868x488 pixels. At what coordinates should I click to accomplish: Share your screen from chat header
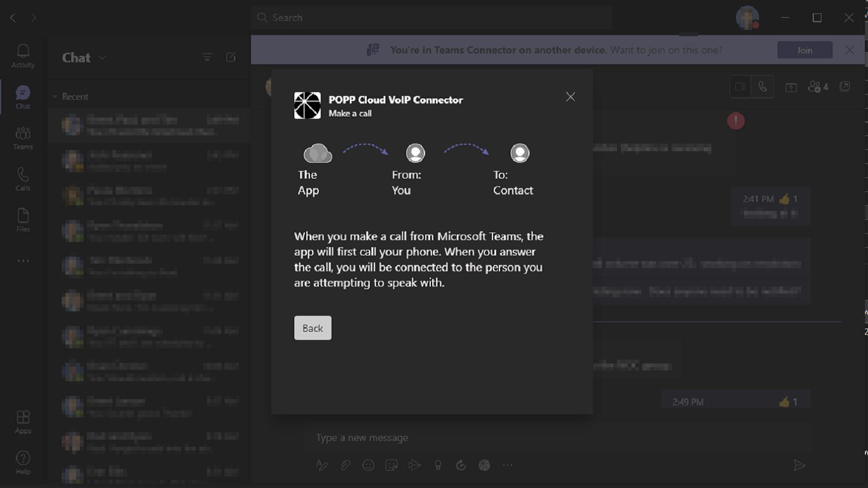click(791, 87)
